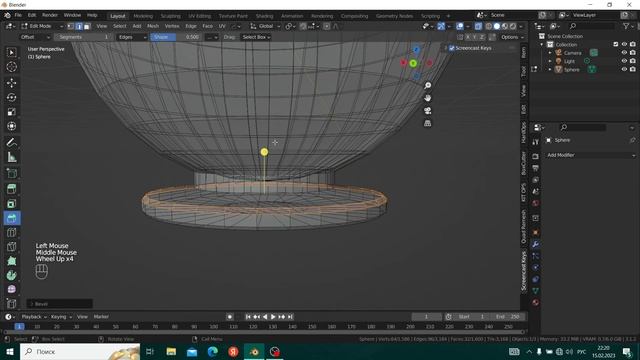
Task: Click the outliner search field
Action: click(591, 26)
